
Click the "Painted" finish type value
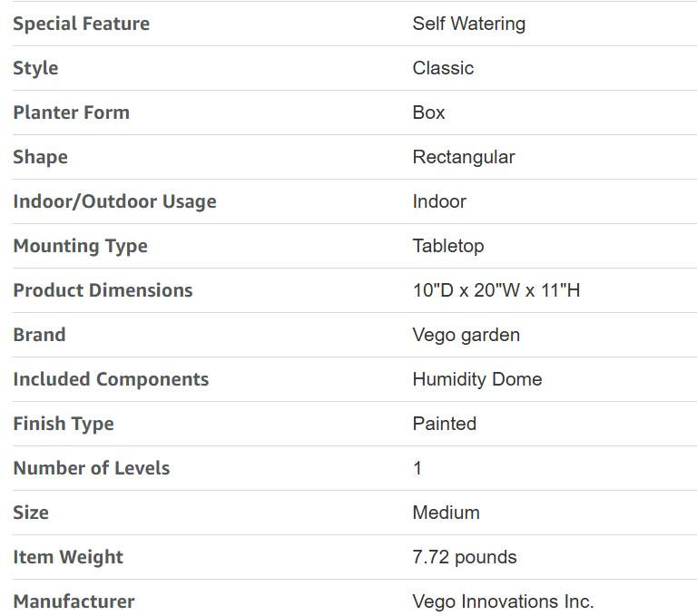tap(444, 424)
